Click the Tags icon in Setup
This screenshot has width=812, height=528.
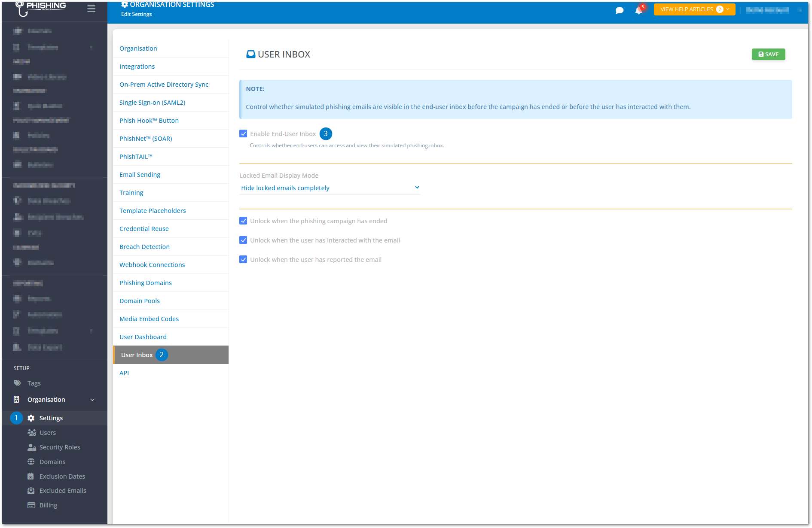[x=17, y=383]
